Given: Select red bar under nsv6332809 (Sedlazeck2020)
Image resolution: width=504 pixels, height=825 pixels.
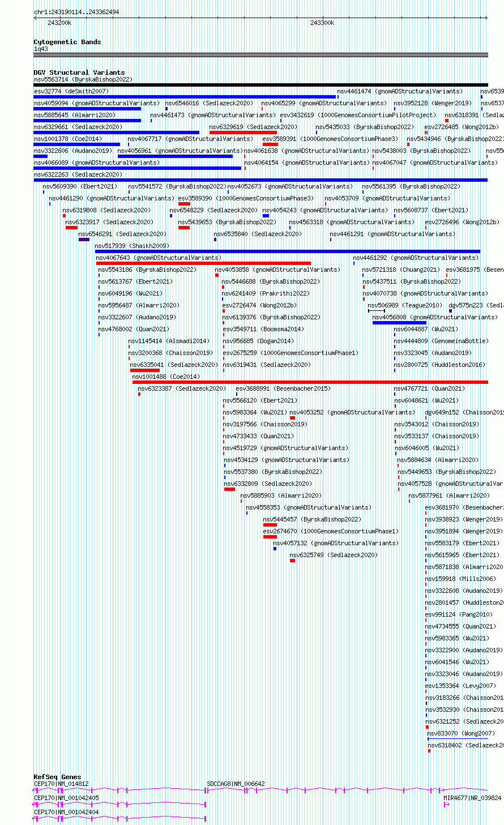Looking at the screenshot, I should coord(229,489).
